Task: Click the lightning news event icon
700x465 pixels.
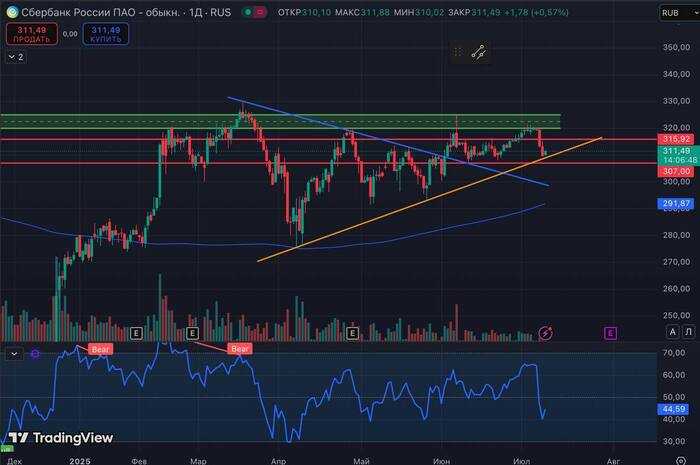Action: click(x=546, y=332)
